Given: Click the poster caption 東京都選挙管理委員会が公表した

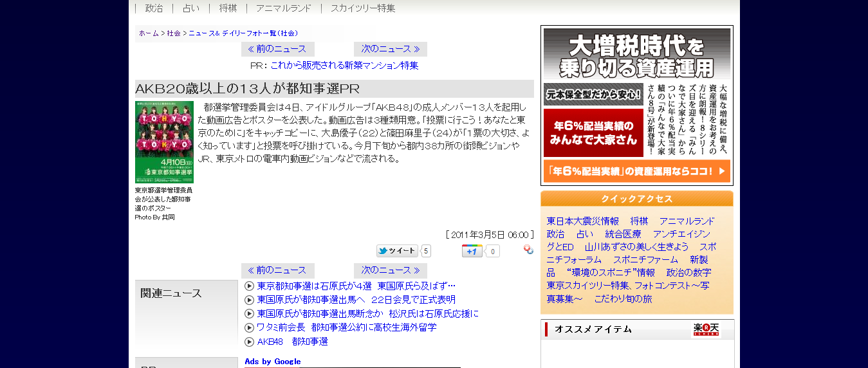Looking at the screenshot, I should click(x=163, y=199).
